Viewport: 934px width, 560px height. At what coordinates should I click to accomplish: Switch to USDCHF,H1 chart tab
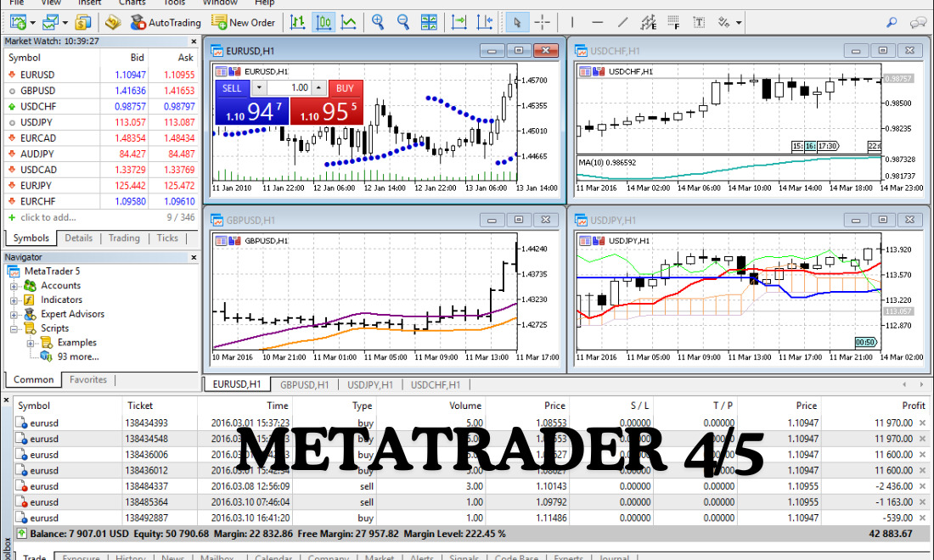point(436,385)
